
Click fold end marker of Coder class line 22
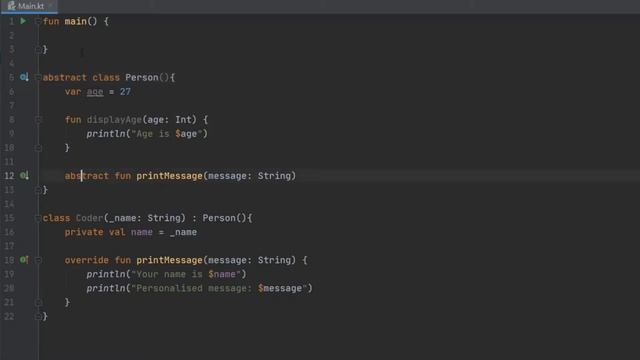38,316
